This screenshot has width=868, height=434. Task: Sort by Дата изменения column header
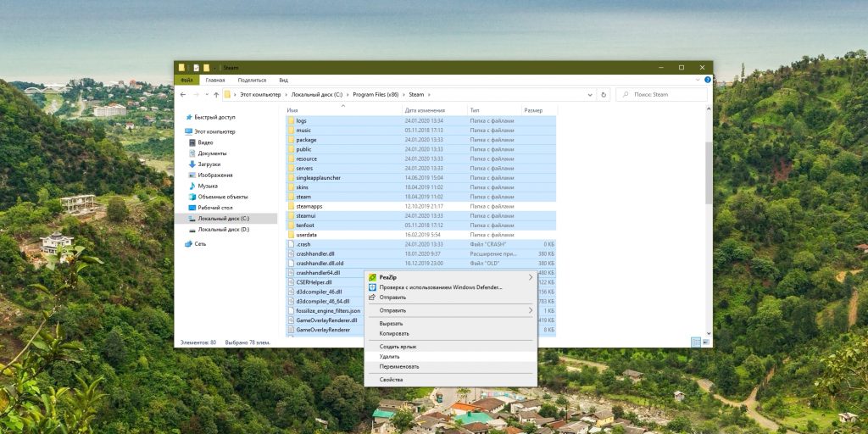tap(425, 110)
